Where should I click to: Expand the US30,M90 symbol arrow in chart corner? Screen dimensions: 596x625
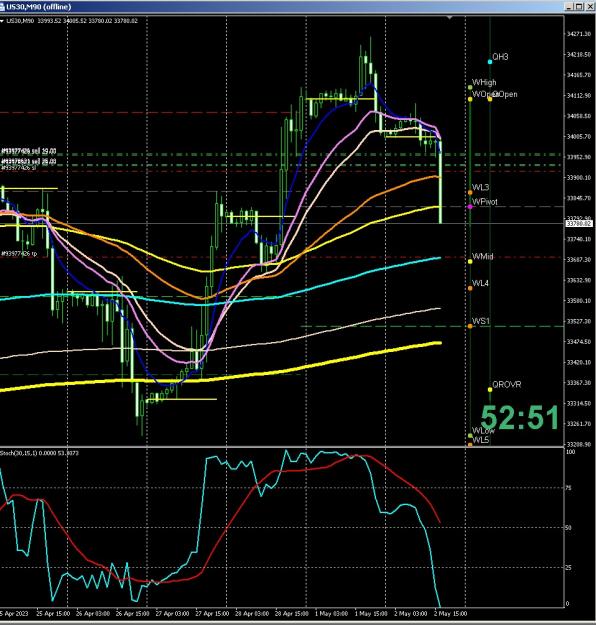point(2,21)
